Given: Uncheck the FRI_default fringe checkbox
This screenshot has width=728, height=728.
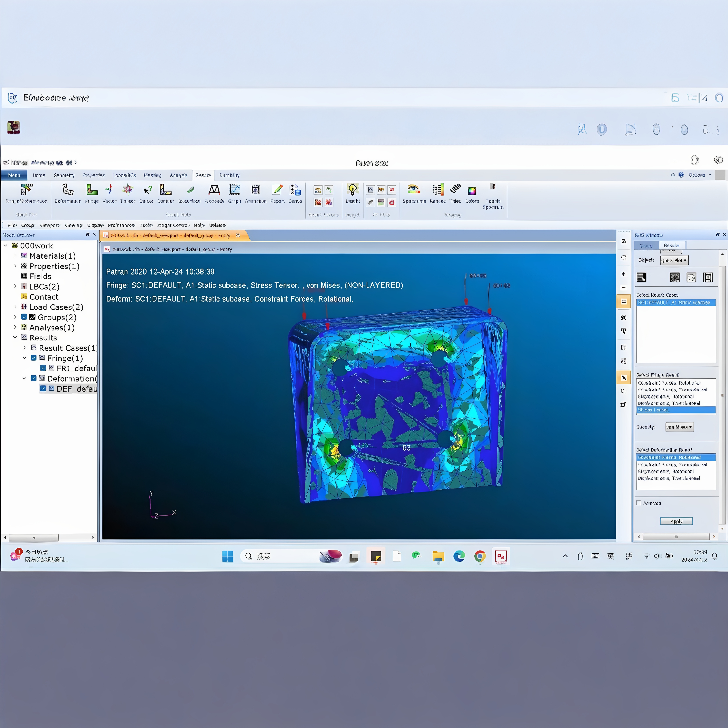Looking at the screenshot, I should (43, 368).
